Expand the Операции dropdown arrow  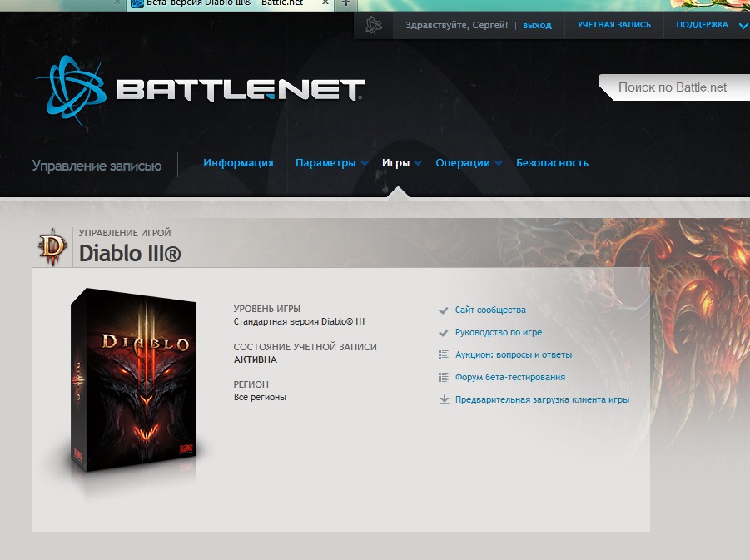pyautogui.click(x=499, y=163)
